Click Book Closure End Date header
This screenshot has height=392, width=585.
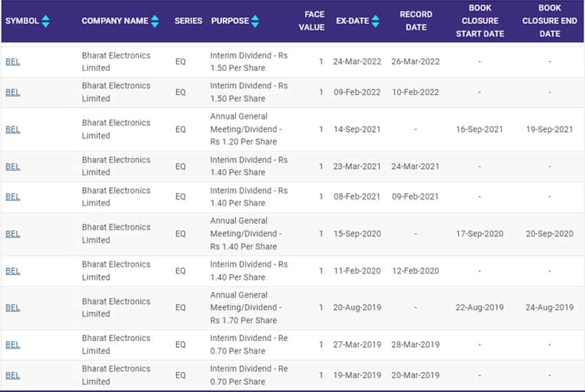point(550,21)
